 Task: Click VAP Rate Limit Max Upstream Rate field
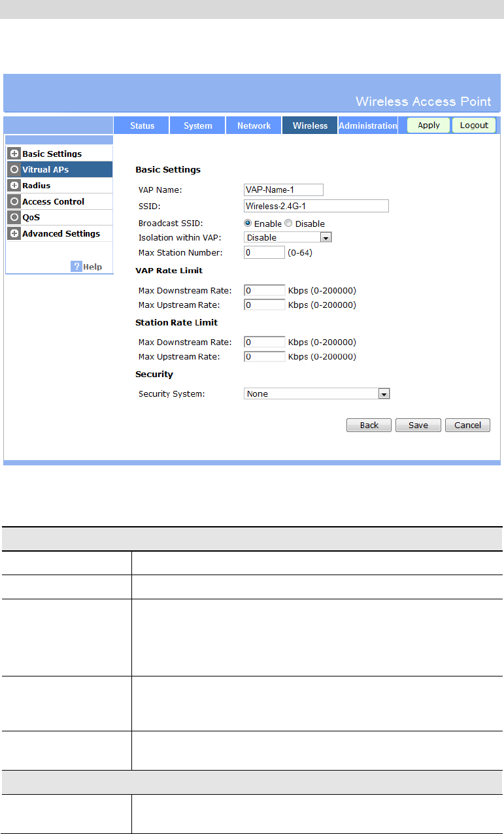[264, 305]
